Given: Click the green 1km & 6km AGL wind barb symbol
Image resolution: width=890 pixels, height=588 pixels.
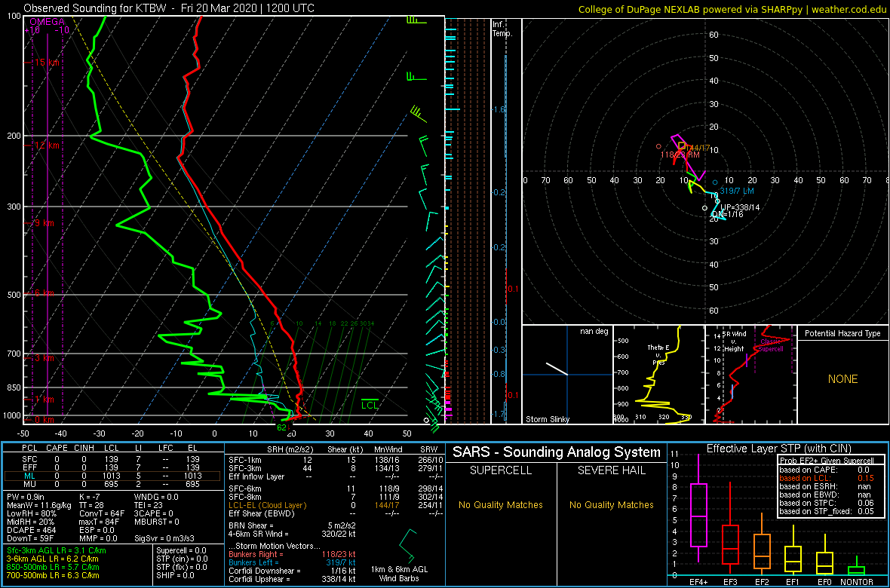Looking at the screenshot, I should click(407, 546).
